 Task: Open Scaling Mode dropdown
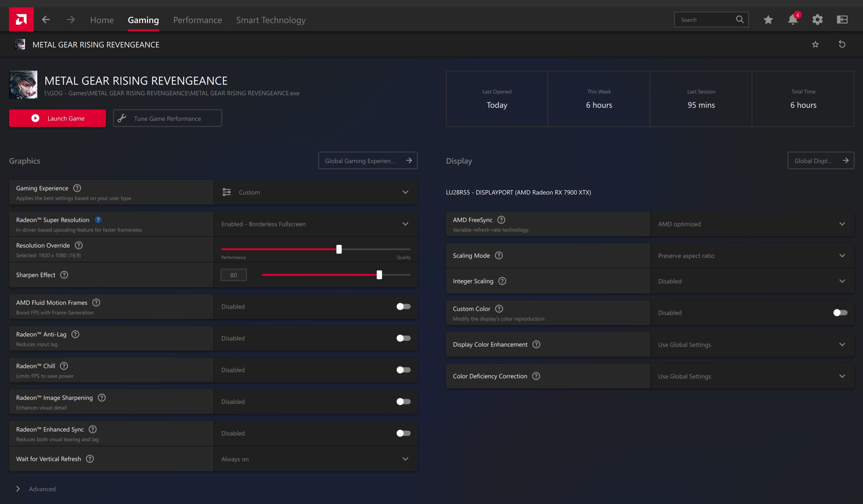pos(752,256)
